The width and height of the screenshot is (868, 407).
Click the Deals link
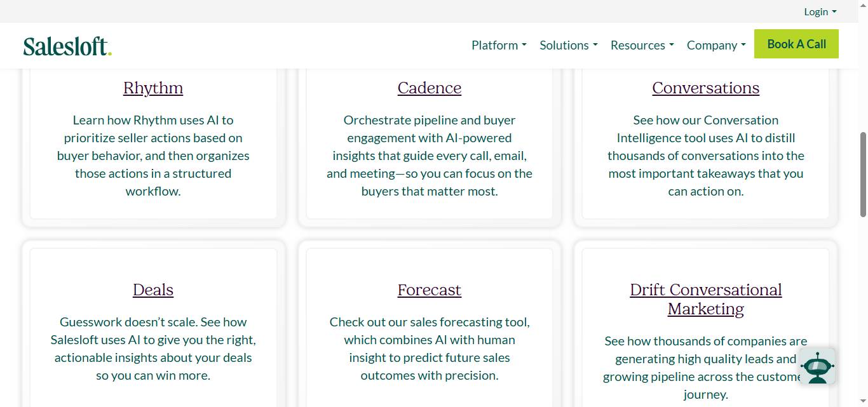(153, 290)
